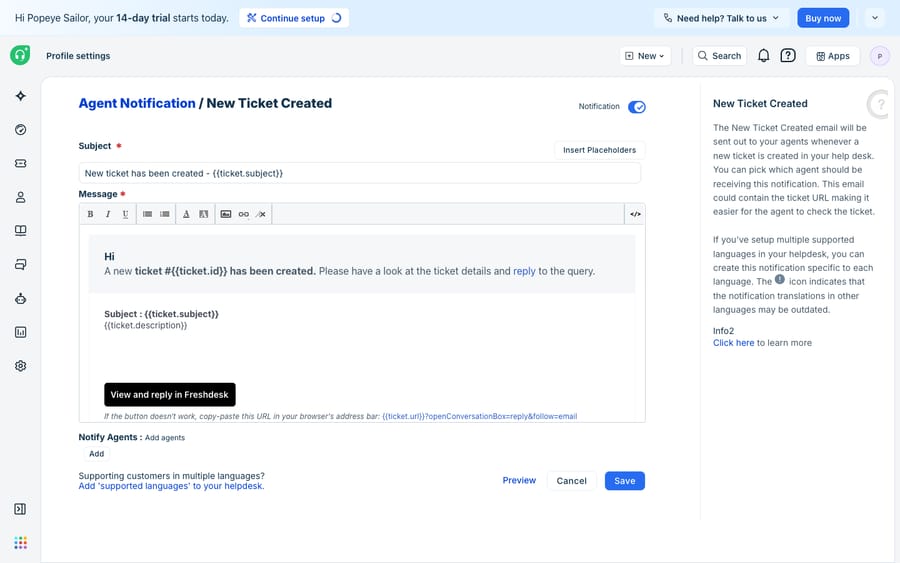This screenshot has height=563, width=900.
Task: Insert bulleted list in message editor
Action: pyautogui.click(x=148, y=214)
